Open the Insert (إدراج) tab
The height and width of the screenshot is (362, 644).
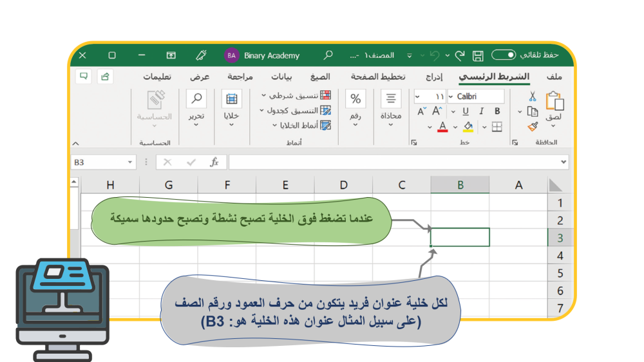pos(434,77)
